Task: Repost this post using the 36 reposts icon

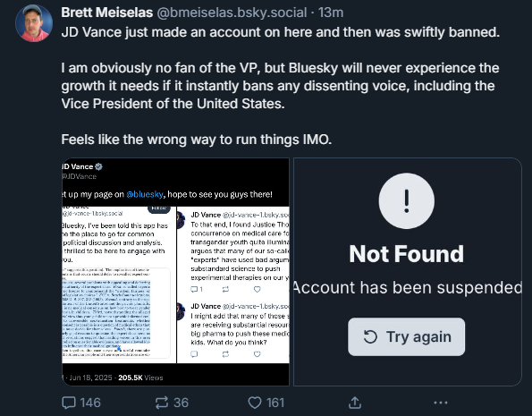Action: point(172,403)
